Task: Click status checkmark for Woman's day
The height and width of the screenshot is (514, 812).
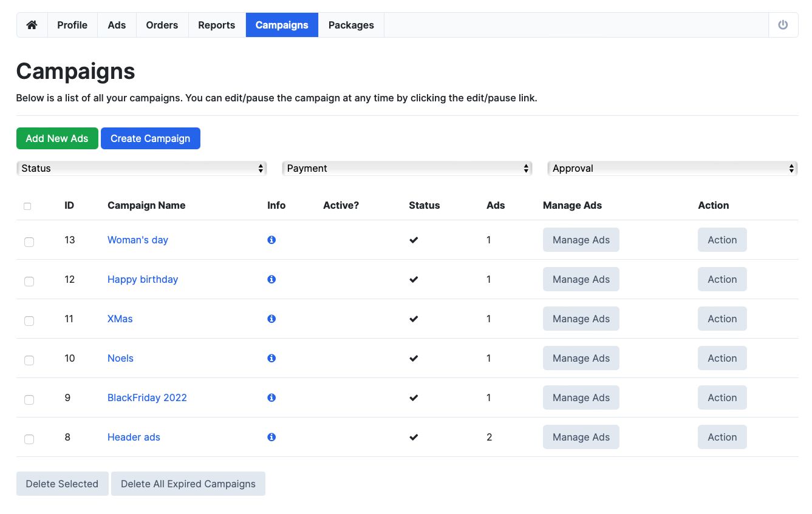Action: [x=414, y=240]
